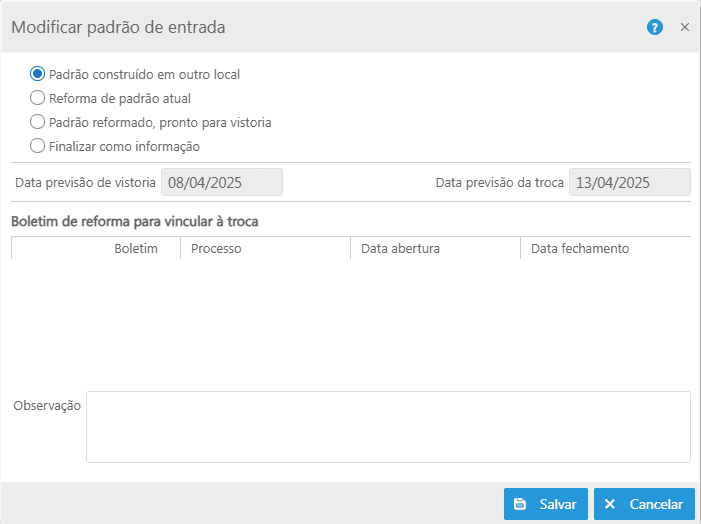701x524 pixels.
Task: Click the troca date field 13/04/2025
Action: 629,182
